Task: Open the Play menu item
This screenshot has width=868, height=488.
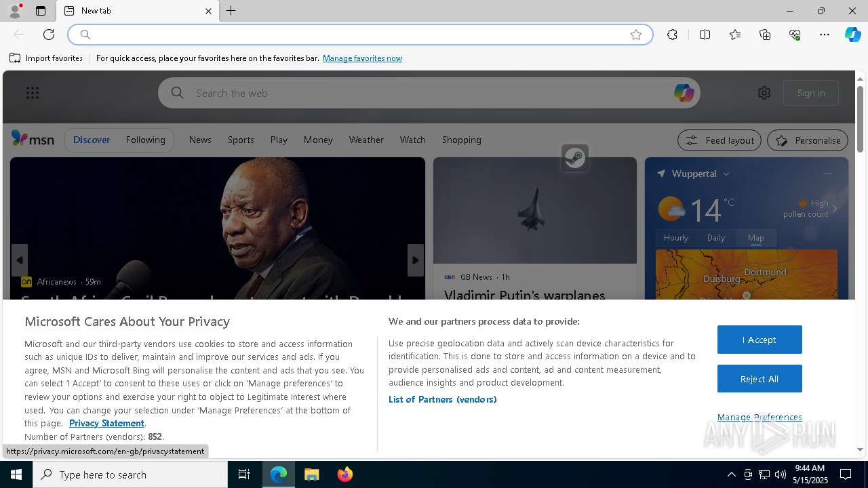Action: tap(279, 140)
